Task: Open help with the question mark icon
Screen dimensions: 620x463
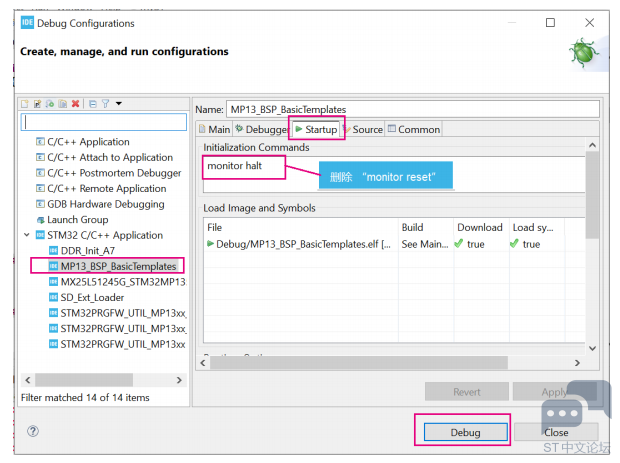Action: click(x=33, y=431)
